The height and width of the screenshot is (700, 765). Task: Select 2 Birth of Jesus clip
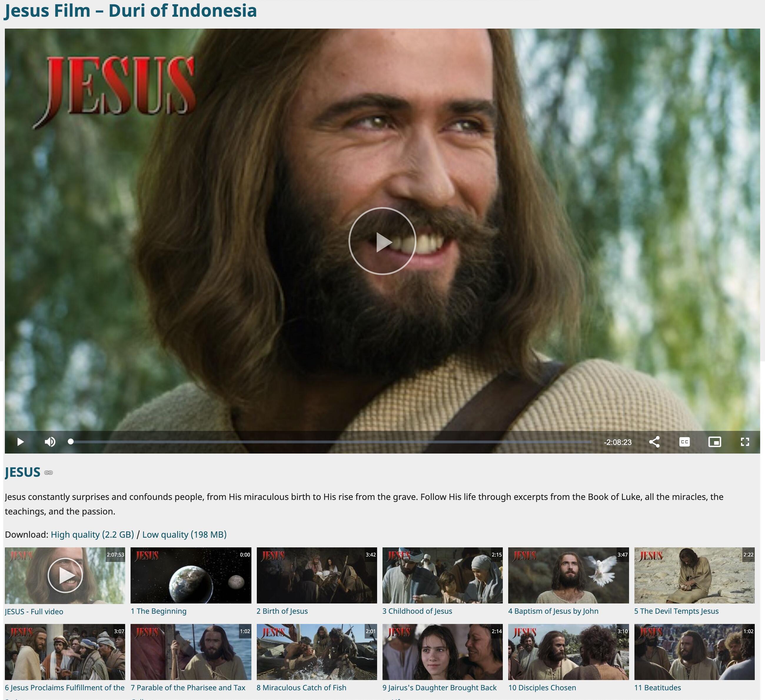pos(317,575)
